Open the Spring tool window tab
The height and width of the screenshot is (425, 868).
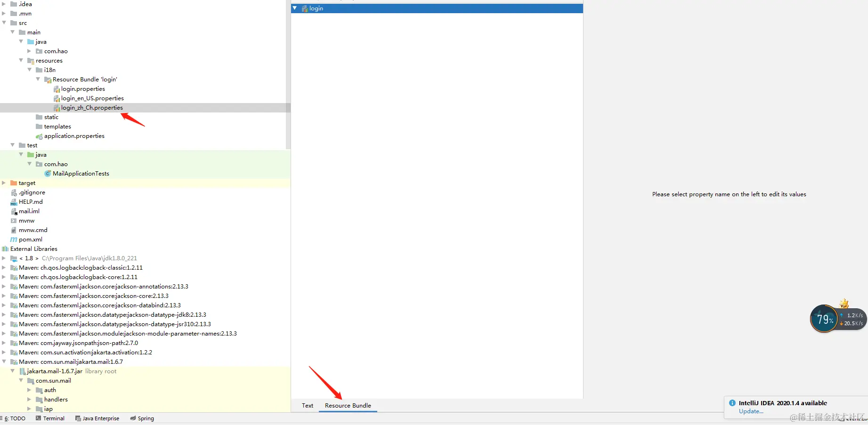tap(142, 418)
